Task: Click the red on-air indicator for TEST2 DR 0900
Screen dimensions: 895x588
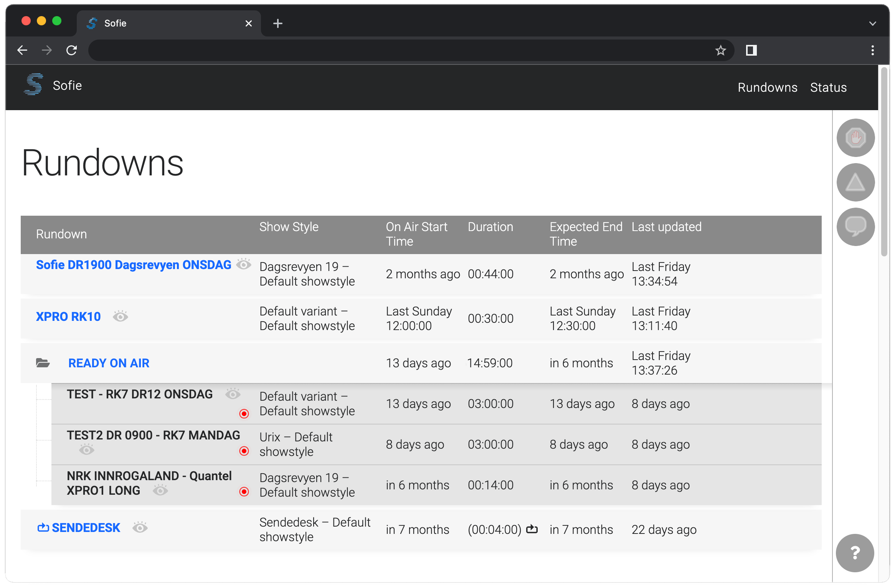Action: (244, 451)
